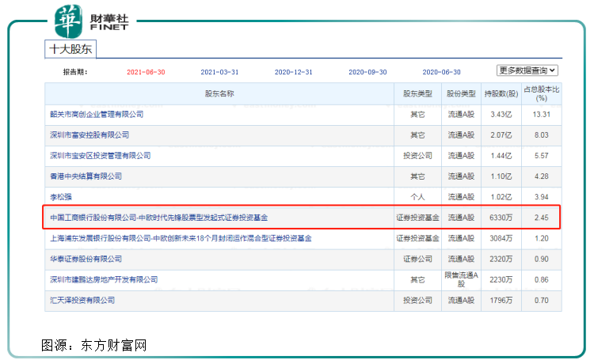The image size is (594, 364).
Task: Open shareholder 汇天泽投资有限公司
Action: click(82, 300)
